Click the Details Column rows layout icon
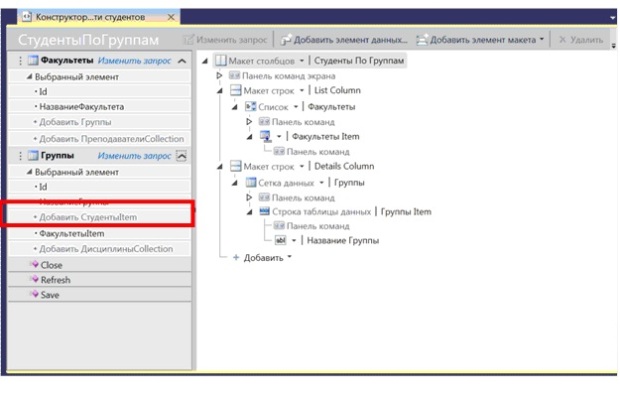The image size is (620, 395). (236, 166)
